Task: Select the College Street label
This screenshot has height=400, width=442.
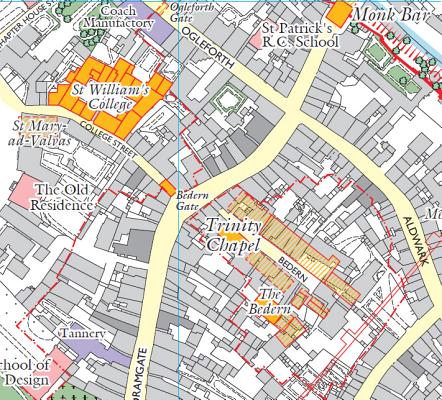Action: pos(109,140)
